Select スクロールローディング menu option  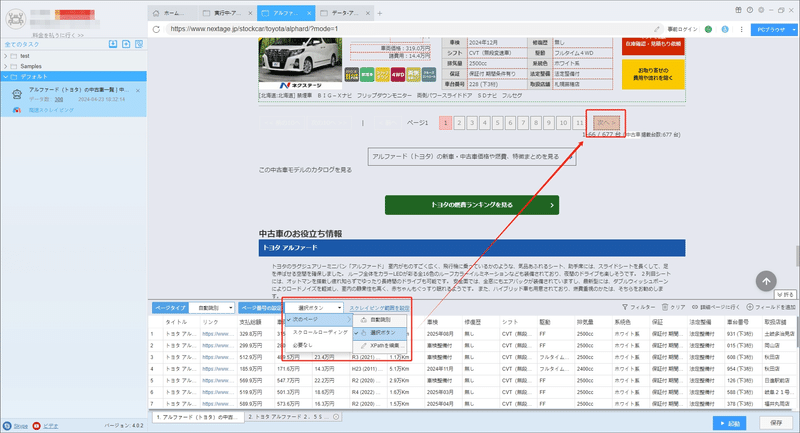tap(319, 332)
